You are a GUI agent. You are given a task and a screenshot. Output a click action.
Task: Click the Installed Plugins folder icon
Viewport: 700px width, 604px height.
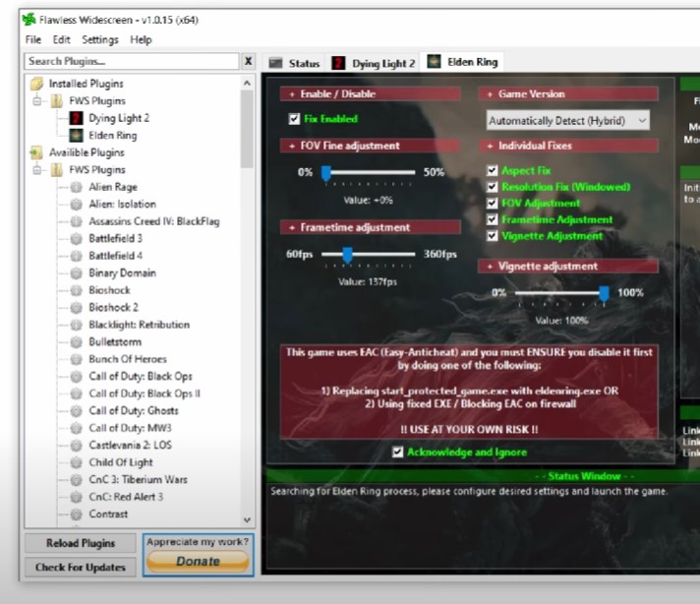(x=36, y=84)
